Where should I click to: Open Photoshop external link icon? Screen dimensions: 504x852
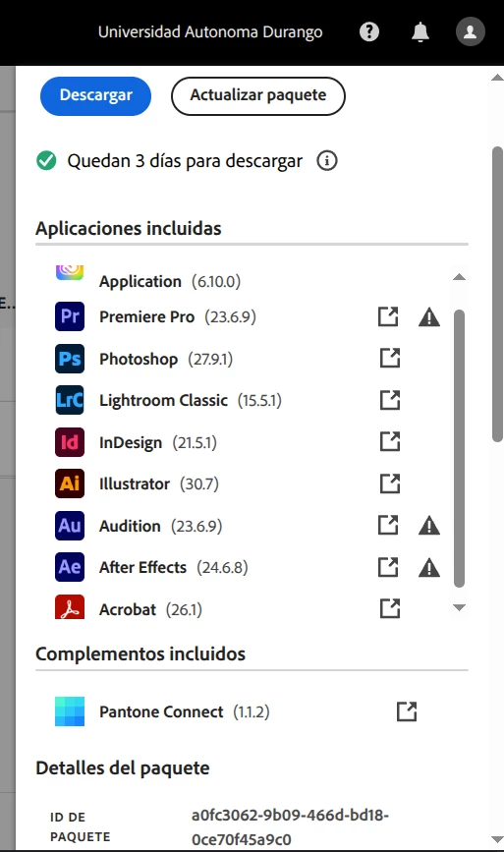point(390,358)
